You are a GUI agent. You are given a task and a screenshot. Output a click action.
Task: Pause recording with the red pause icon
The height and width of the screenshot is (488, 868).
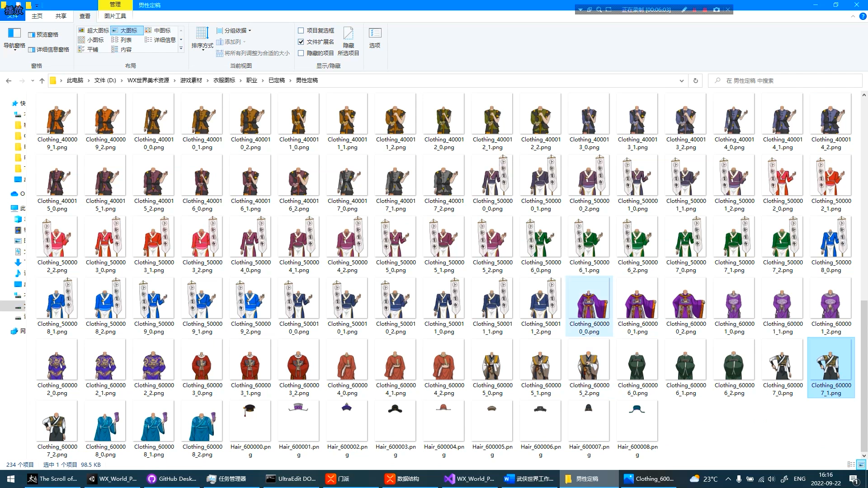(694, 9)
